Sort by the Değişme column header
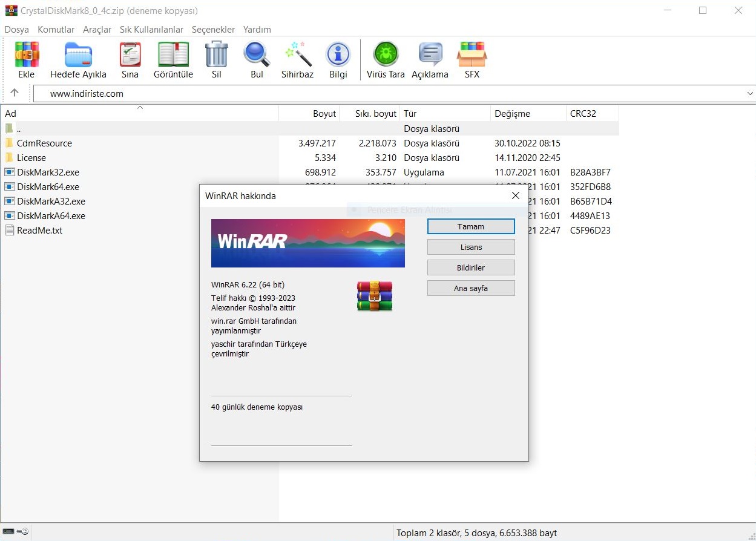This screenshot has width=756, height=541. [x=528, y=113]
